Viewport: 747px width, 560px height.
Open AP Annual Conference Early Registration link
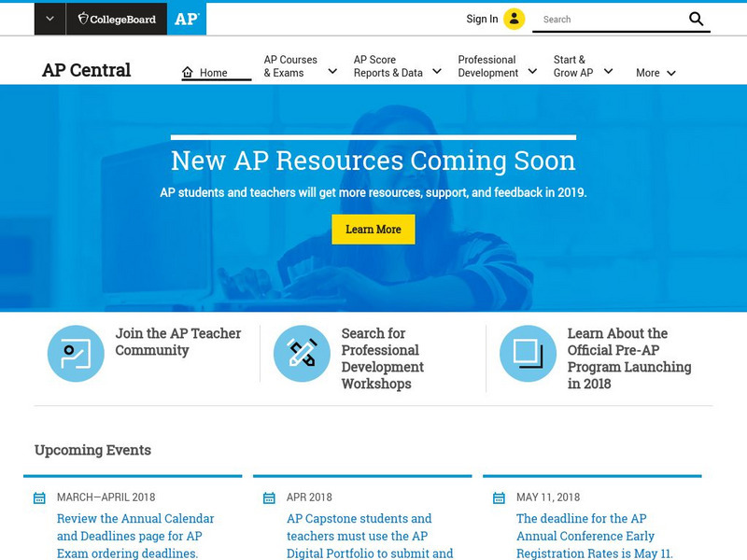(x=595, y=536)
